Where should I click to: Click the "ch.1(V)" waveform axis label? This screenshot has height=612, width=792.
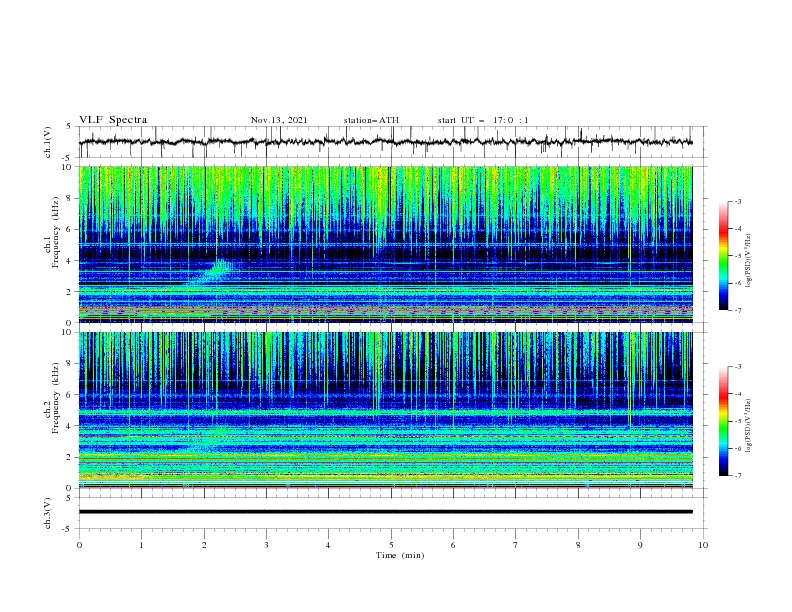pyautogui.click(x=48, y=142)
